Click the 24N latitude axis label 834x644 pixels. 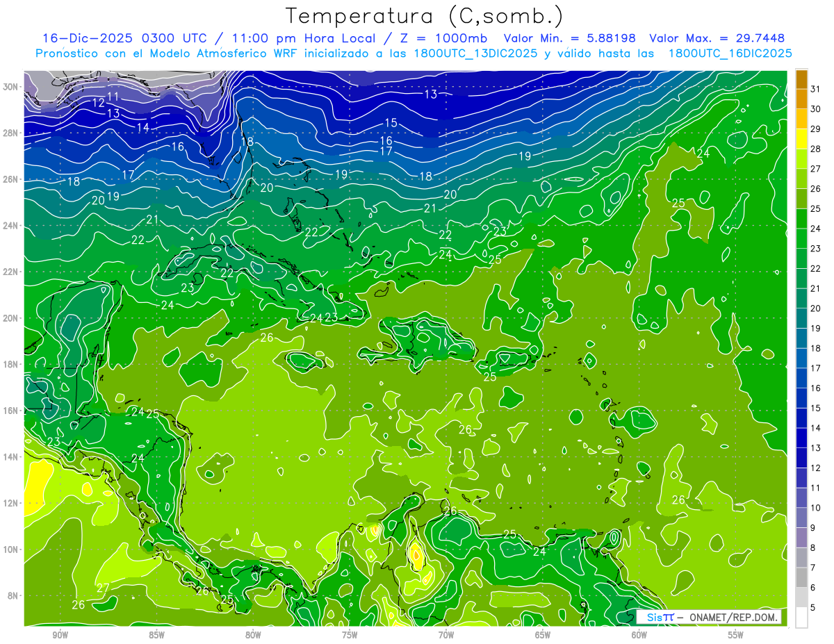tap(12, 226)
